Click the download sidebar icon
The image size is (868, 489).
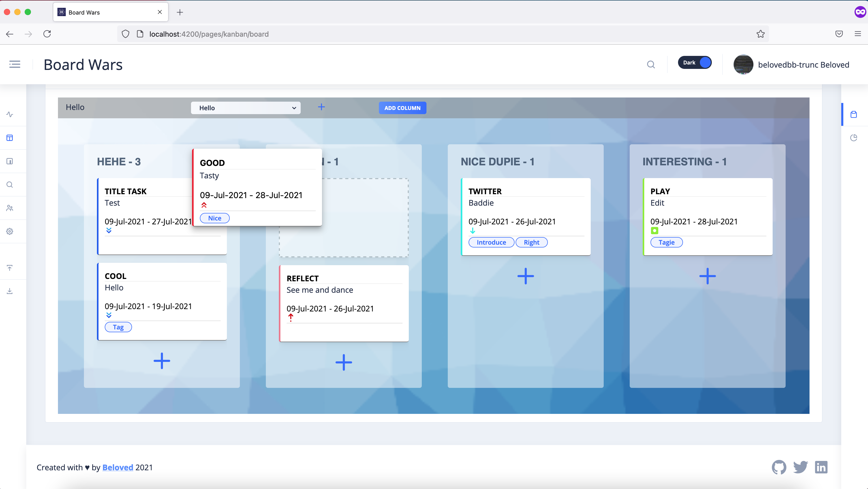point(10,291)
